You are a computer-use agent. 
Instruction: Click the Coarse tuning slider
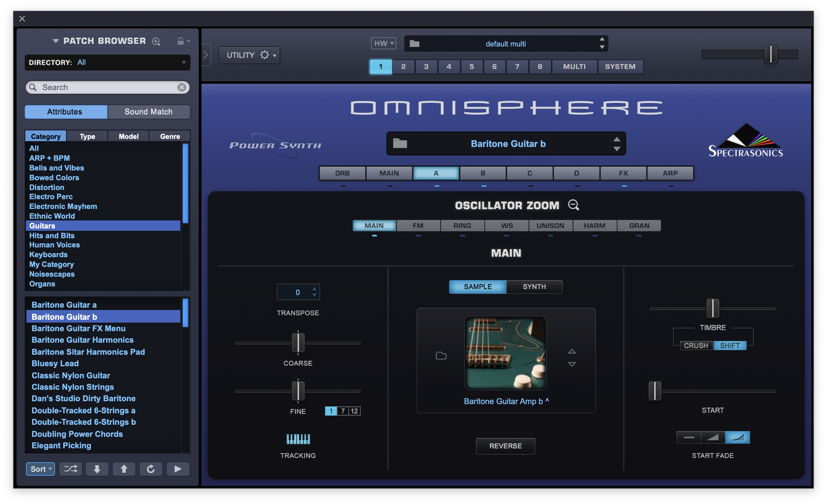tap(298, 343)
